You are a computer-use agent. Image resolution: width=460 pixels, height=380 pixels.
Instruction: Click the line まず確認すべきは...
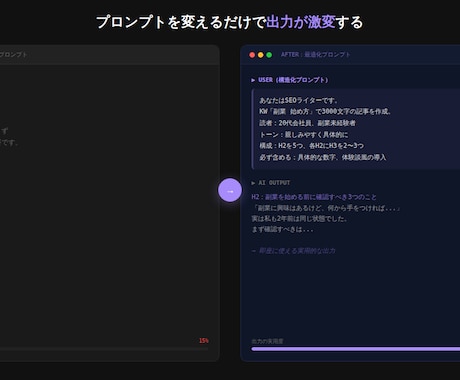click(x=282, y=230)
